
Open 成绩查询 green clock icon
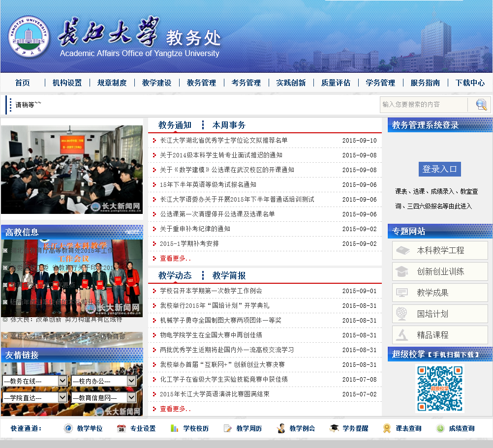pos(440,428)
